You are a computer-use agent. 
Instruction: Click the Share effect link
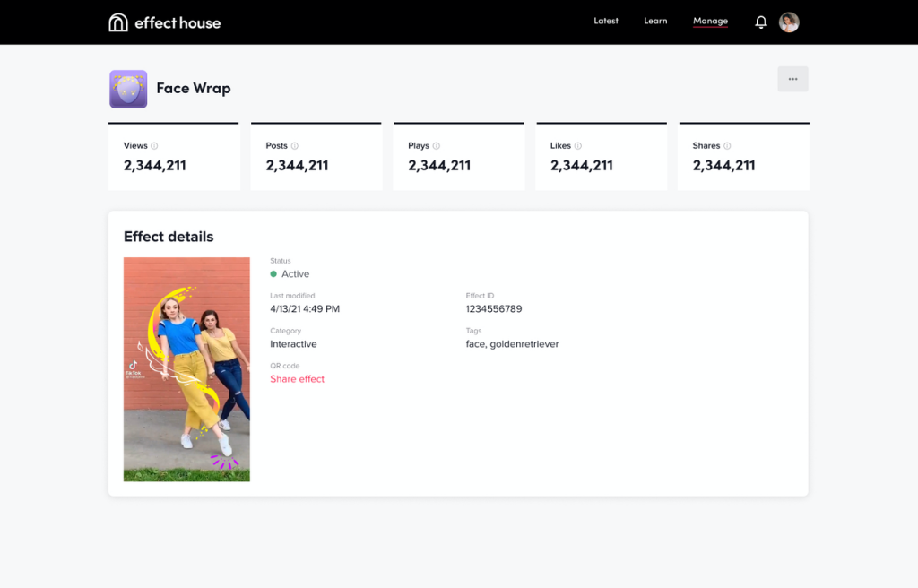(x=297, y=379)
